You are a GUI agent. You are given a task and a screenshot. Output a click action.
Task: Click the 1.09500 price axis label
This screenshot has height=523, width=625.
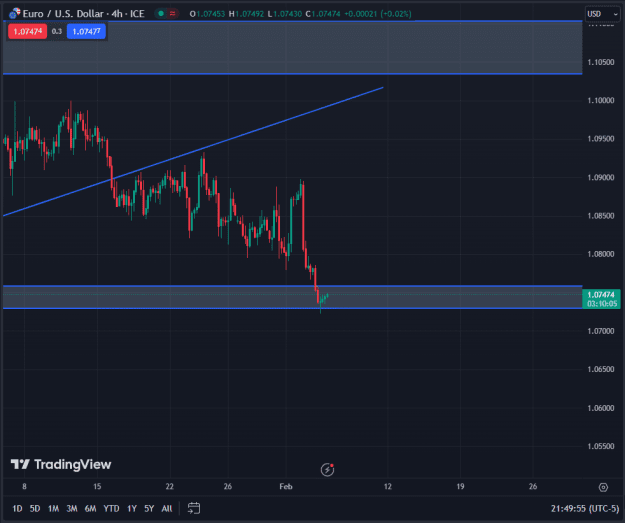pyautogui.click(x=601, y=139)
